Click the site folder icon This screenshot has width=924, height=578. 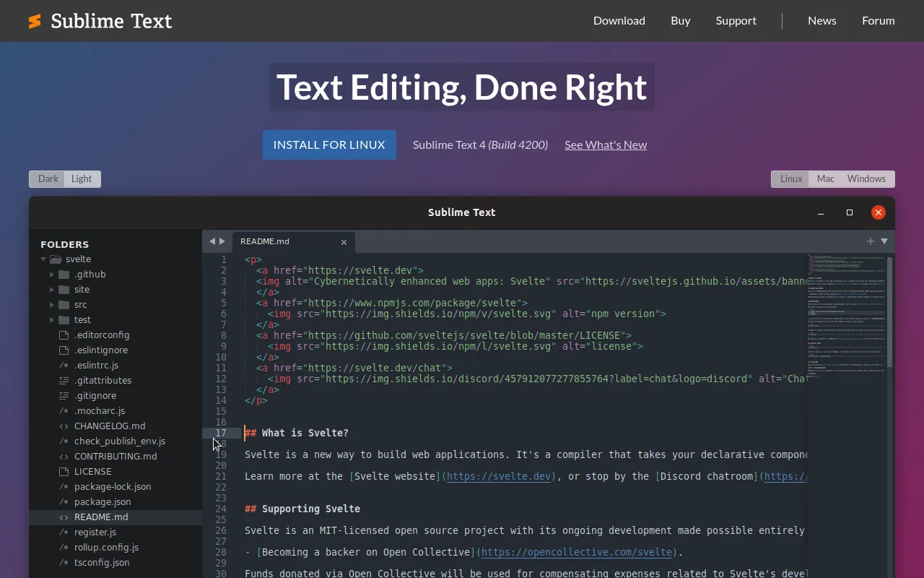64,290
